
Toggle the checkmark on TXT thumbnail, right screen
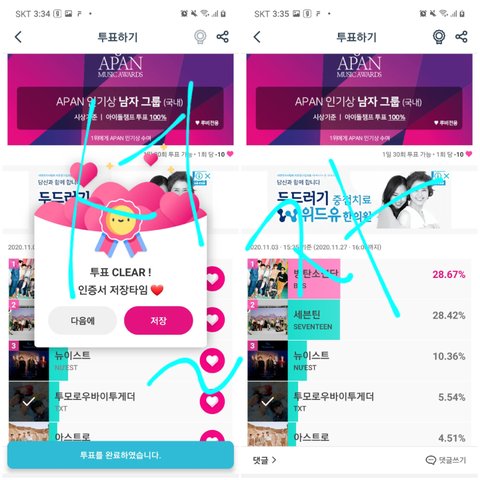point(267,402)
